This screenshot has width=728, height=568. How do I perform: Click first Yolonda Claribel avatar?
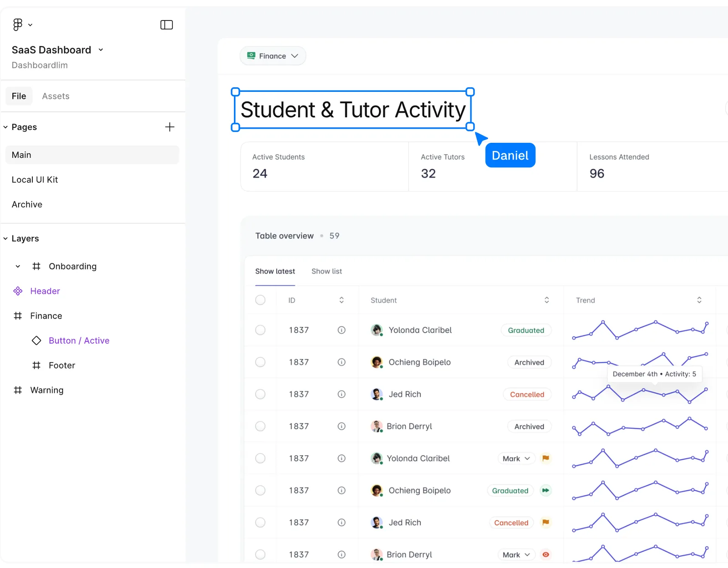(377, 330)
